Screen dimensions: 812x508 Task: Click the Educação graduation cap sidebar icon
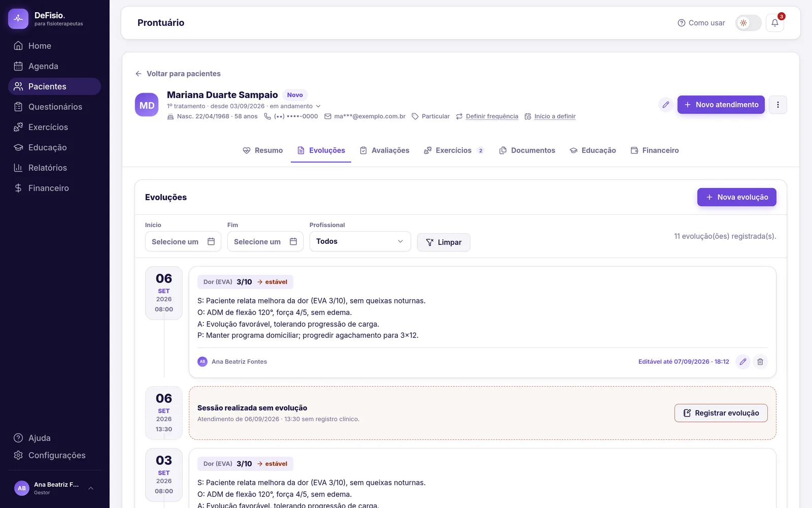(x=18, y=147)
